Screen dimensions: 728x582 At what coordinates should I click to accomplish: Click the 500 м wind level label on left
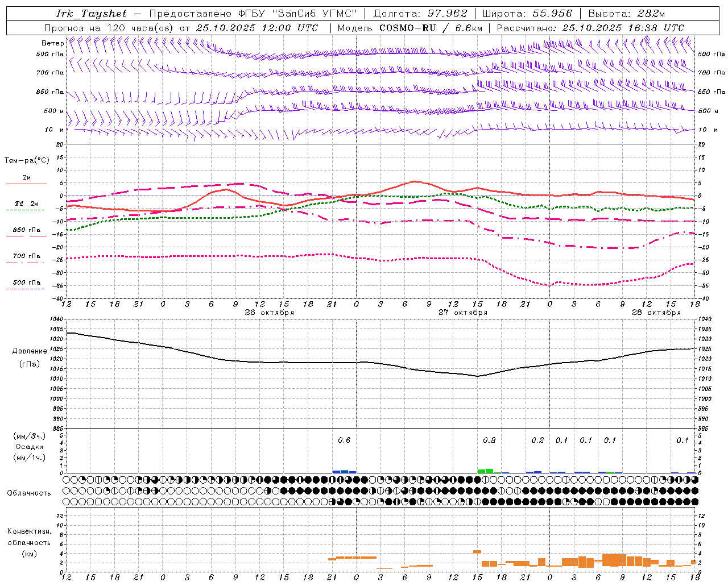pos(54,111)
